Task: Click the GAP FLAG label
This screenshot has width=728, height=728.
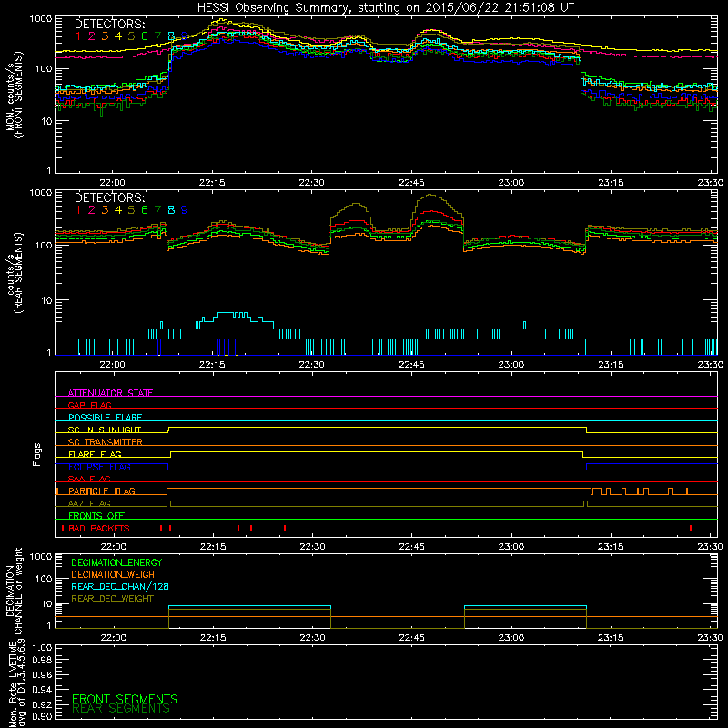Action: 89,405
